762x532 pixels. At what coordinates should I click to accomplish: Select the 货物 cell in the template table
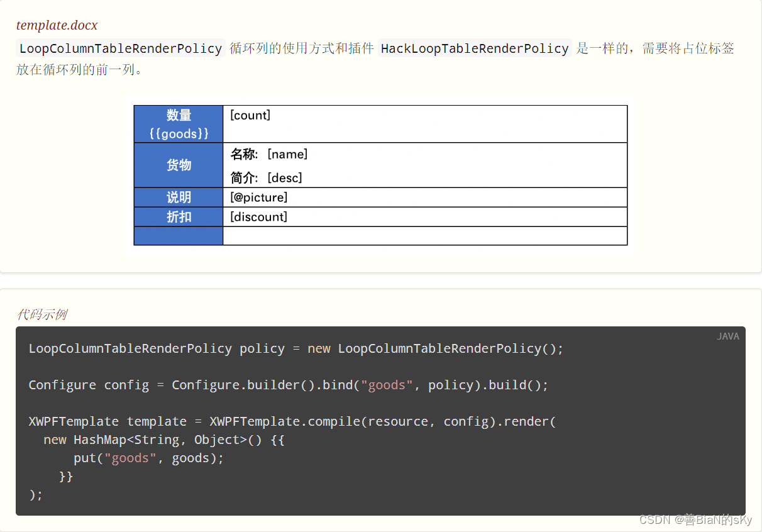[x=178, y=165]
